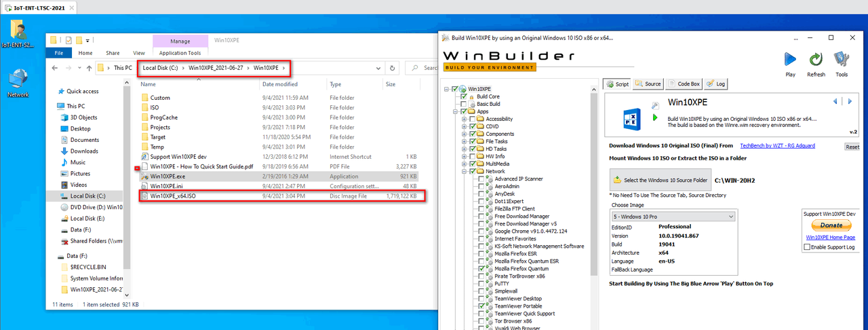Select Music in the navigation pane

point(79,162)
